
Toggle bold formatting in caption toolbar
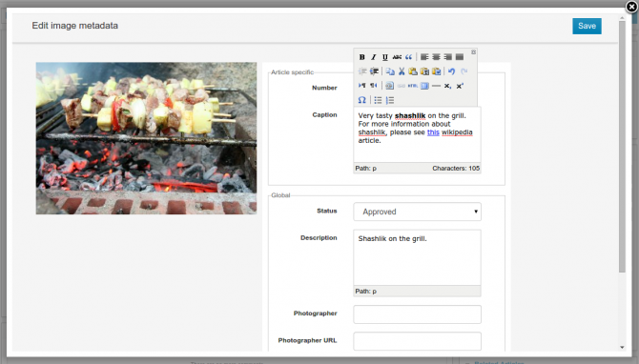click(361, 57)
